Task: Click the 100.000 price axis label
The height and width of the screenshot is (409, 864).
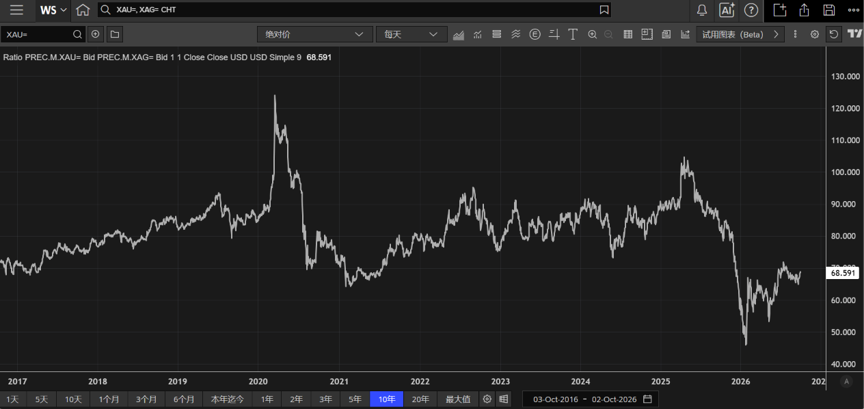Action: [x=844, y=173]
